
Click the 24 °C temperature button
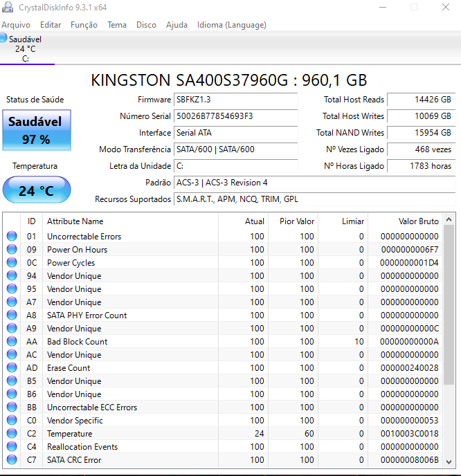pyautogui.click(x=37, y=190)
